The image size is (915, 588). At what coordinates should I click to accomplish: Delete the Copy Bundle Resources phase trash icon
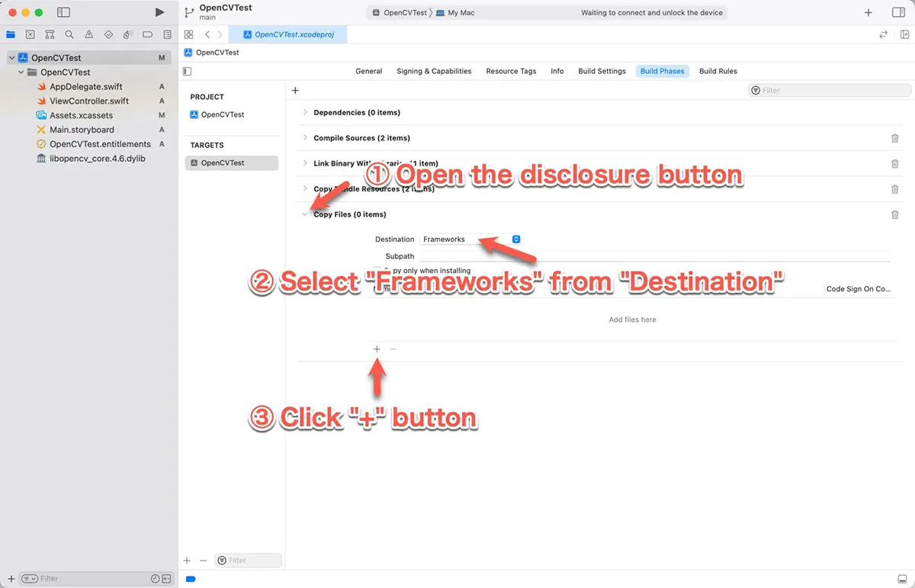(x=895, y=189)
